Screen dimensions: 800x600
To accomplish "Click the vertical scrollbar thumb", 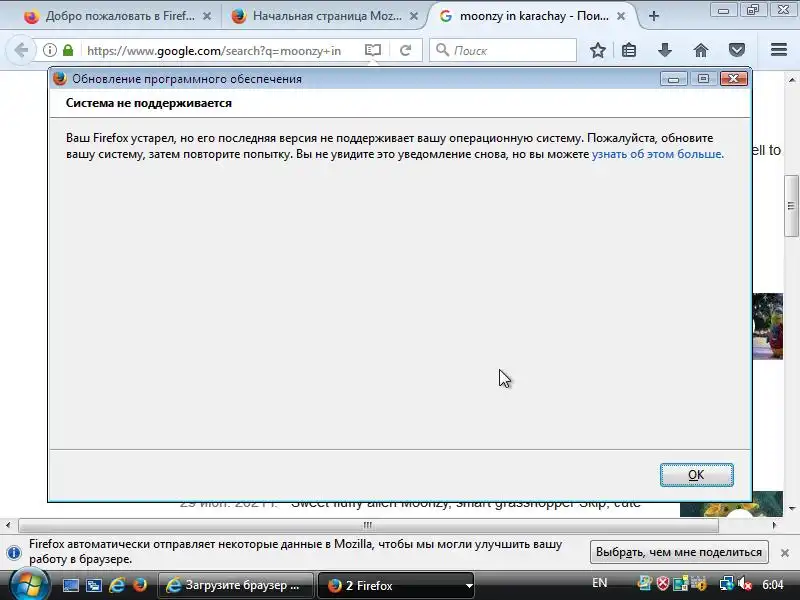I will (791, 206).
